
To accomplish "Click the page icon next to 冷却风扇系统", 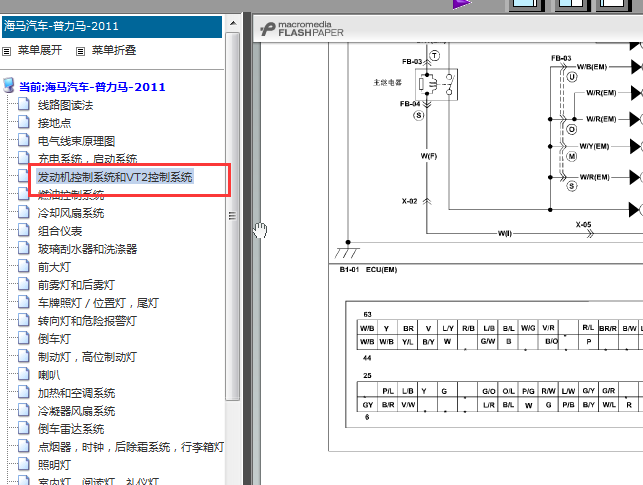I will pyautogui.click(x=24, y=212).
